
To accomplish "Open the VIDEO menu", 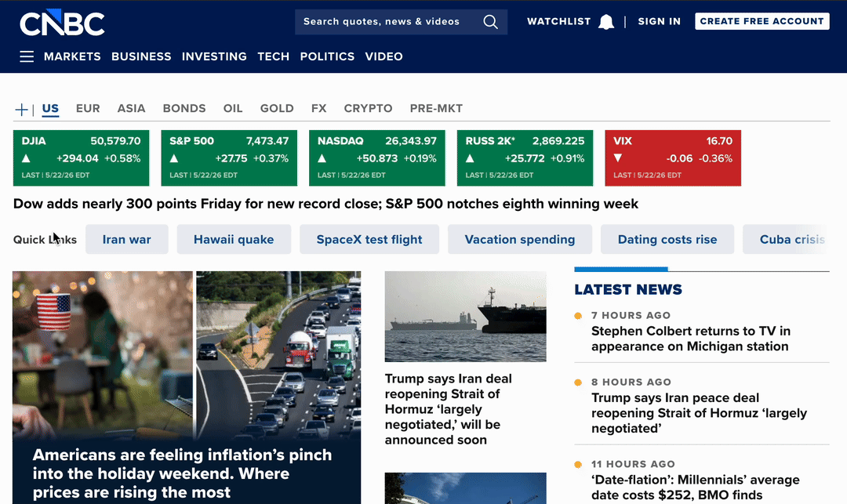I will 384,56.
